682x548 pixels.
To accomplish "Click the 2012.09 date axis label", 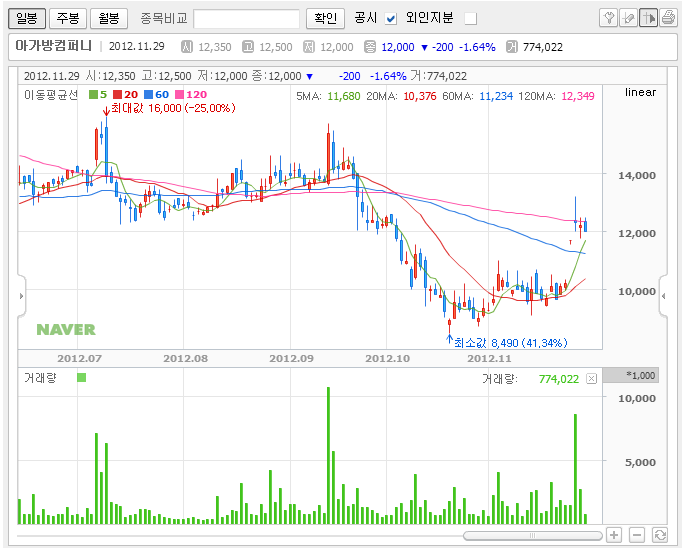I will pyautogui.click(x=291, y=358).
